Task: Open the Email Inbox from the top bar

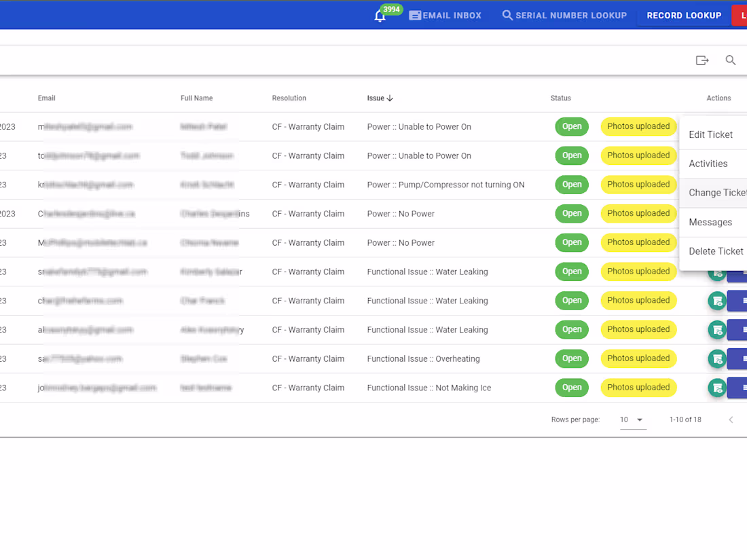Action: [x=445, y=15]
